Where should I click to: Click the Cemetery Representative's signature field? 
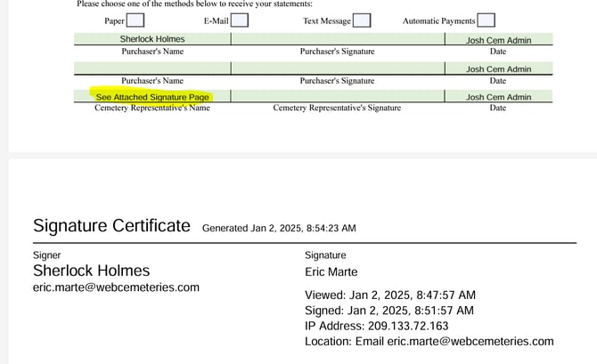point(337,97)
